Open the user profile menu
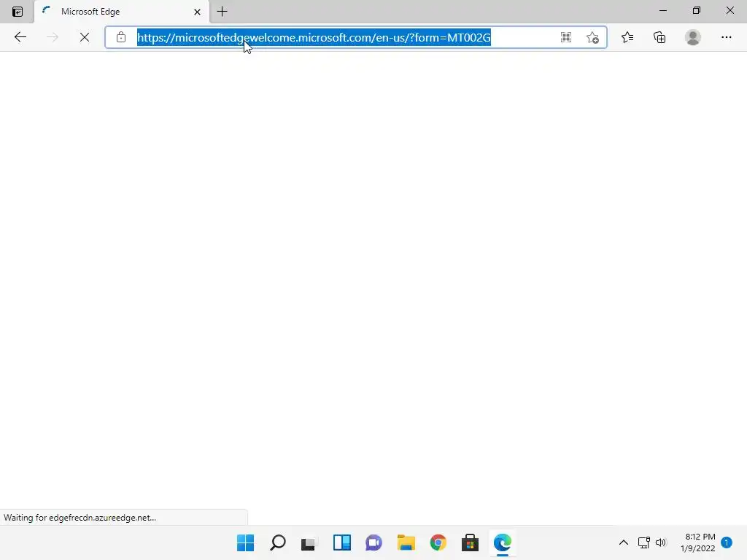 coord(693,37)
